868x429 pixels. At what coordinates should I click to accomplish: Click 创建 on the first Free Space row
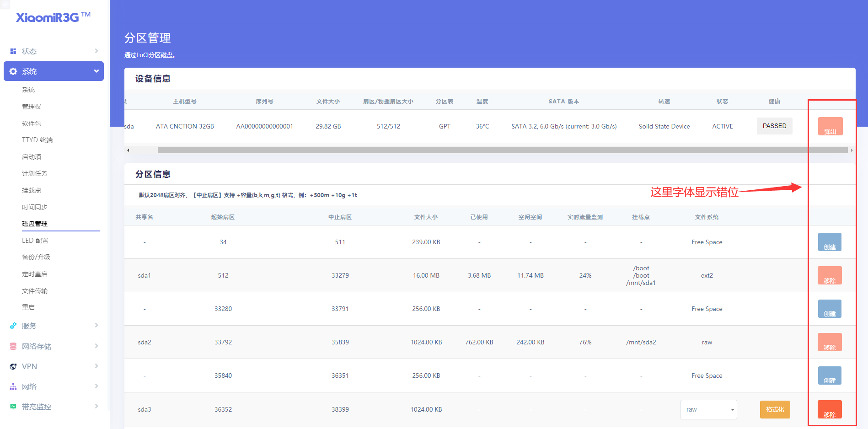[x=829, y=242]
